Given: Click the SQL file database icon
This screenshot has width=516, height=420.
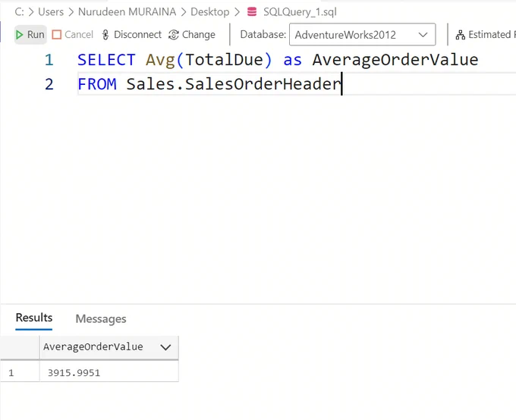Looking at the screenshot, I should coord(252,12).
